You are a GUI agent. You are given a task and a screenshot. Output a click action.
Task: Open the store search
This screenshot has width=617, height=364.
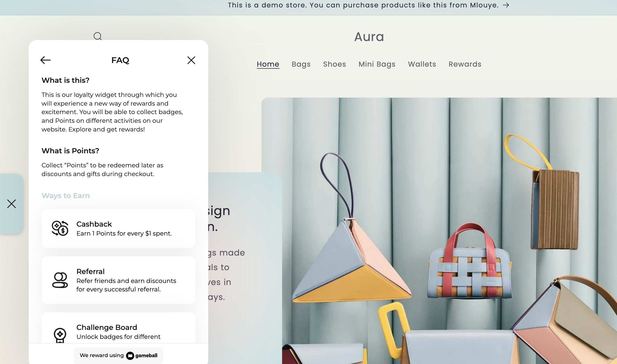pos(97,36)
